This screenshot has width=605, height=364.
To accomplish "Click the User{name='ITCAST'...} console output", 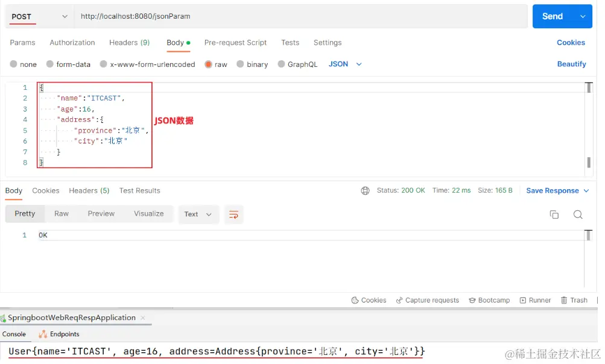I will [x=217, y=351].
